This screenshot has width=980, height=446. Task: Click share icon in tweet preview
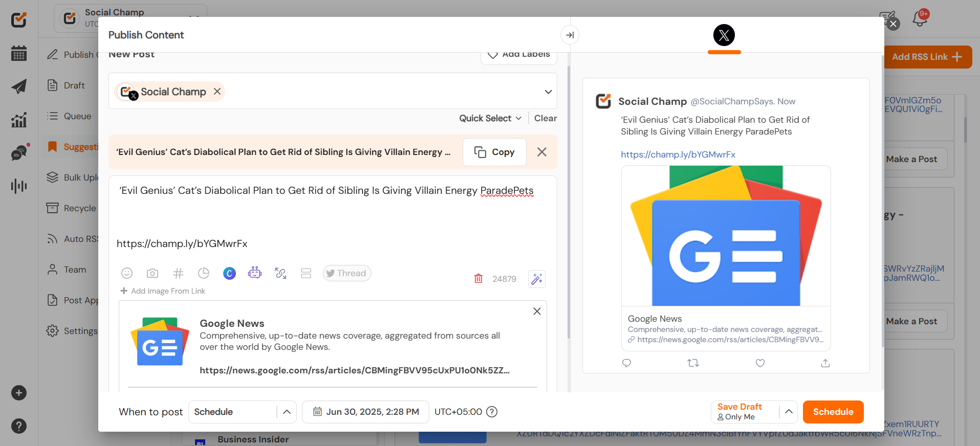coord(825,363)
